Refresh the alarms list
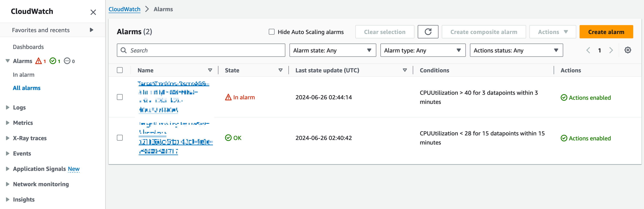This screenshot has height=209, width=644. 428,32
